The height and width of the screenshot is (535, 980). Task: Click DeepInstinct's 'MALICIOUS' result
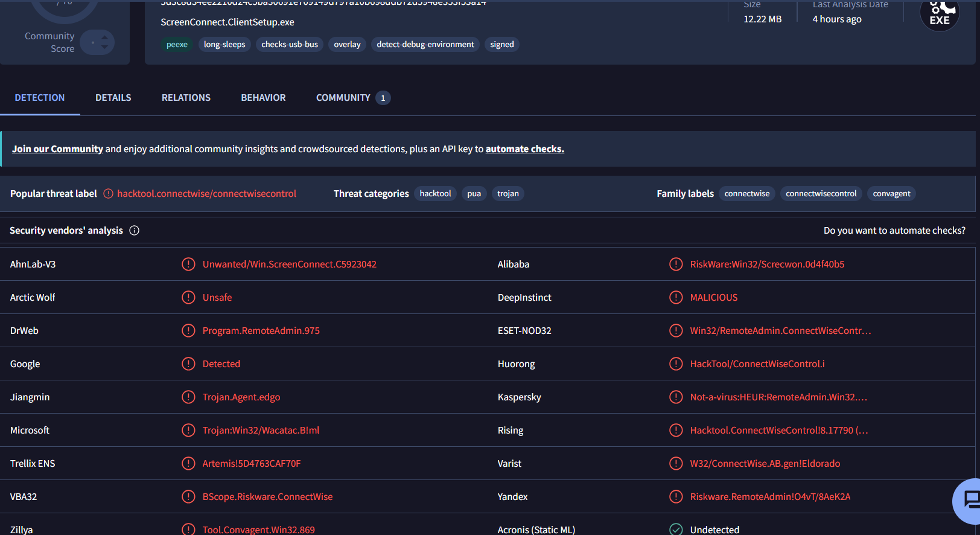coord(714,298)
